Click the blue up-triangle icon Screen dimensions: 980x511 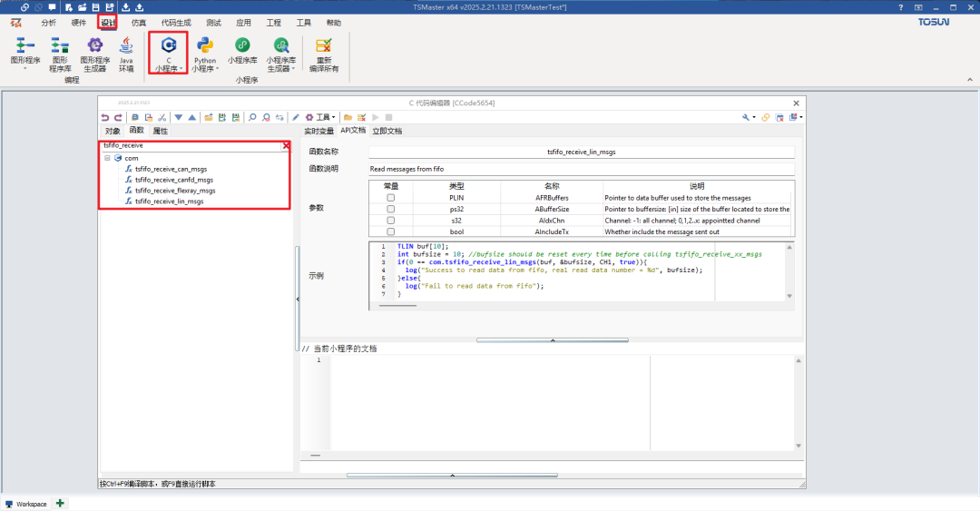click(191, 117)
